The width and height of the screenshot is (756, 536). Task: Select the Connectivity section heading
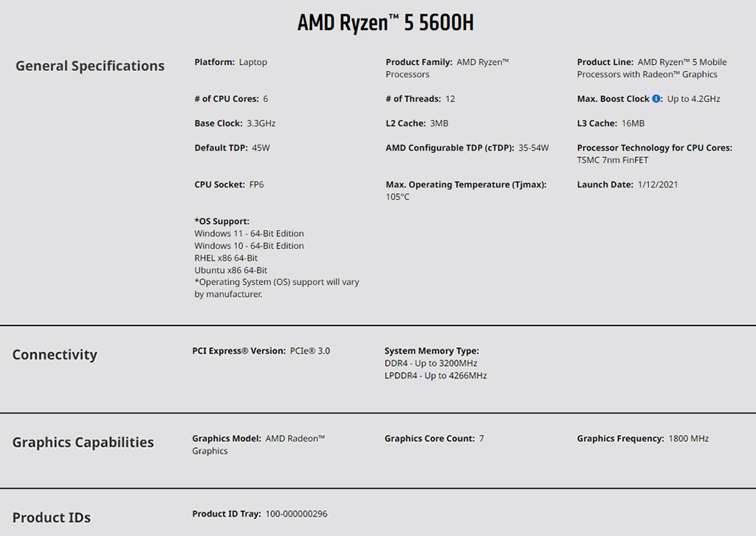tap(55, 355)
